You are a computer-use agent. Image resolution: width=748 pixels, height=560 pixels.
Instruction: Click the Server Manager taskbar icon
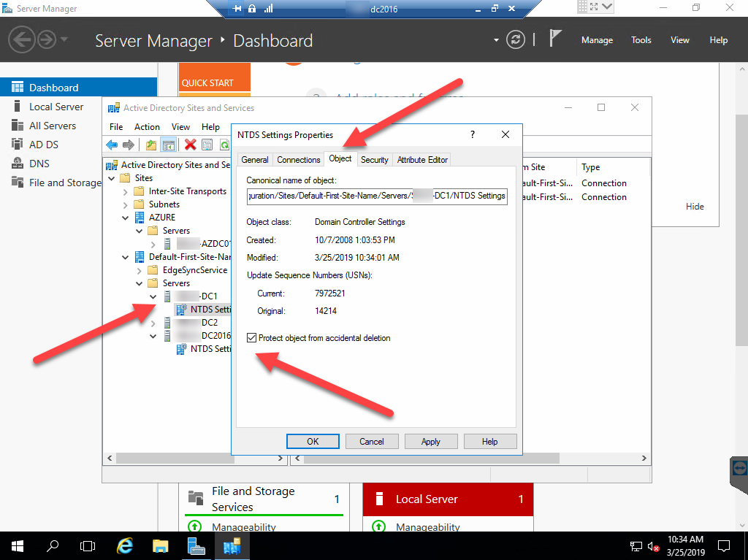(196, 545)
